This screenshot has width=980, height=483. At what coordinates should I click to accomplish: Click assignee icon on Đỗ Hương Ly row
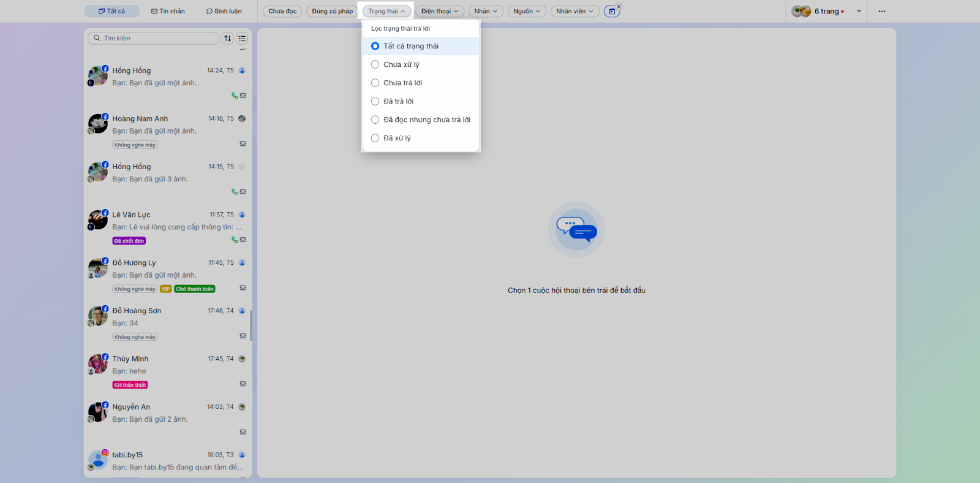point(242,262)
